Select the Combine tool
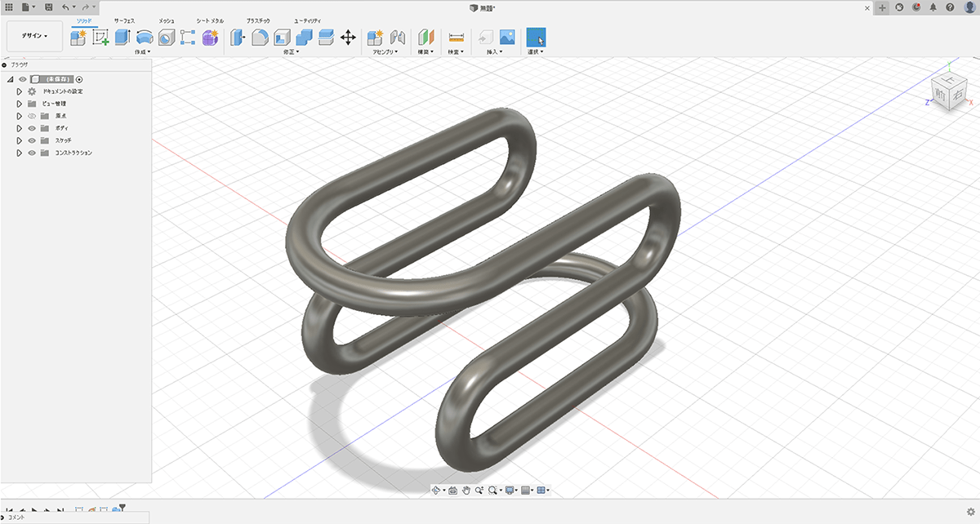 304,37
